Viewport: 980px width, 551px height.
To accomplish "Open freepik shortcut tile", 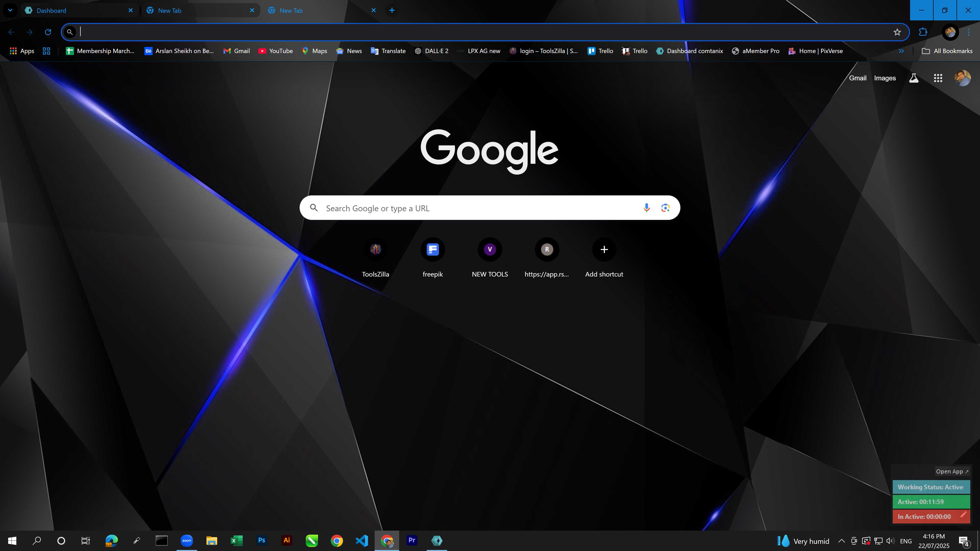I will tap(433, 258).
